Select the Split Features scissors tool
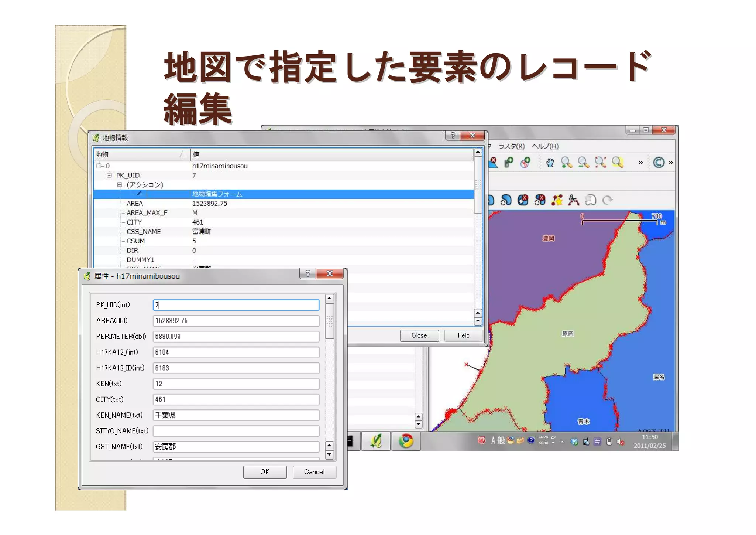 (x=573, y=200)
